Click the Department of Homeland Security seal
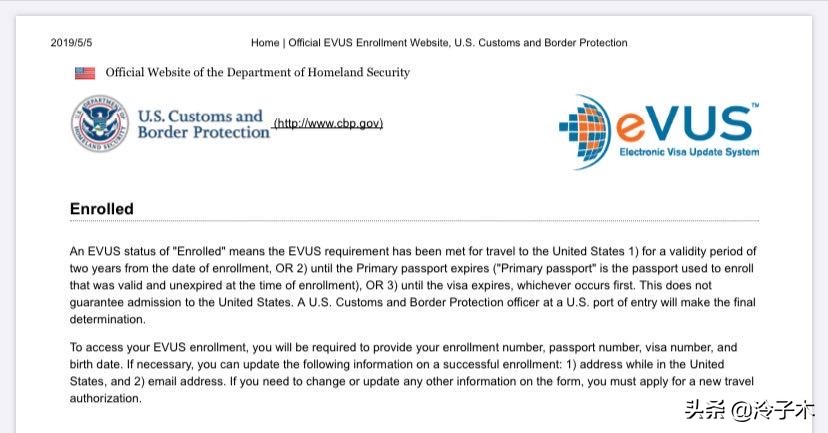The height and width of the screenshot is (433, 828). pos(99,124)
